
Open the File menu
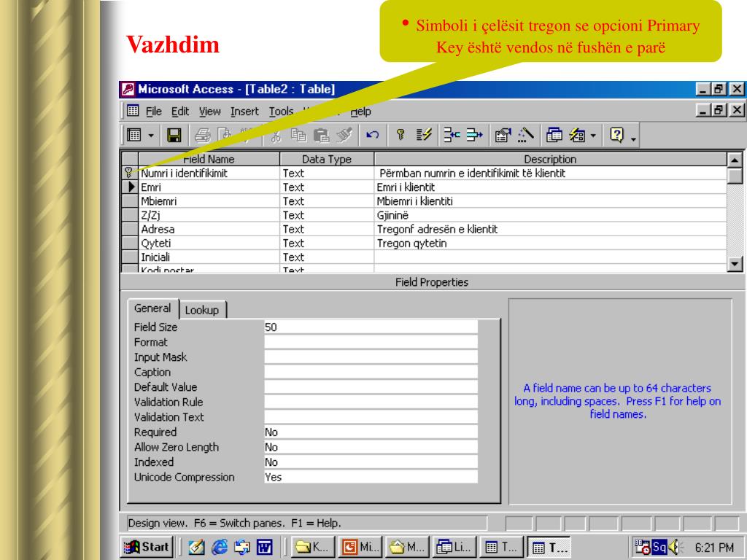(153, 112)
